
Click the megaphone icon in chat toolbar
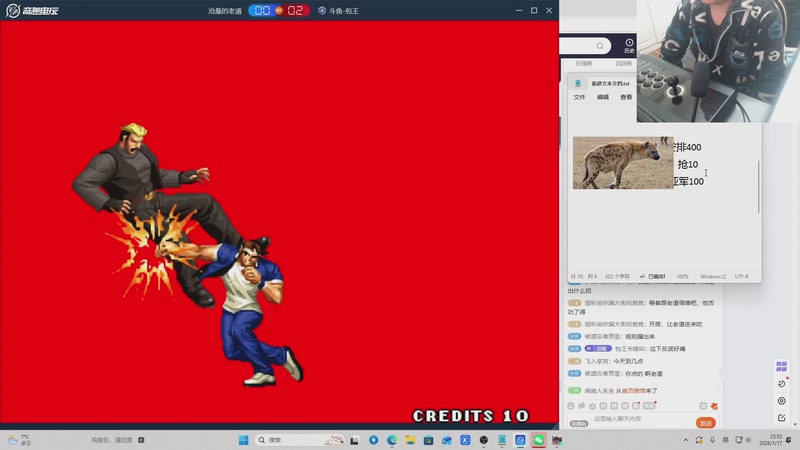point(582,406)
